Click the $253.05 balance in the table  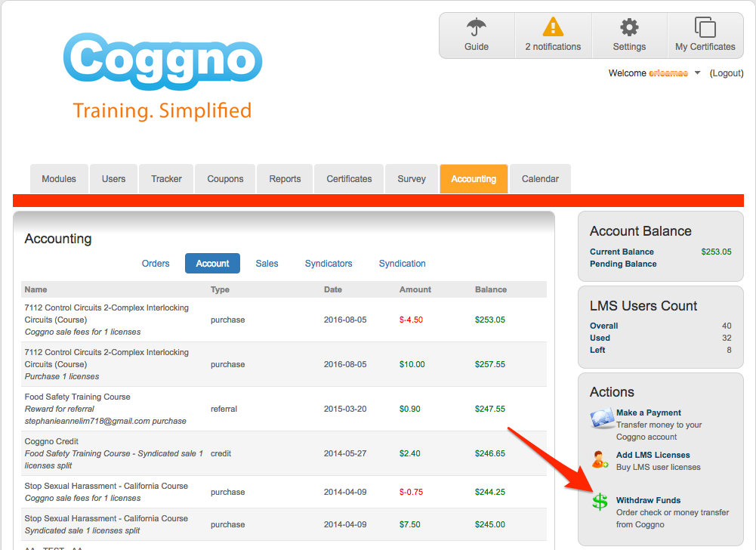490,320
